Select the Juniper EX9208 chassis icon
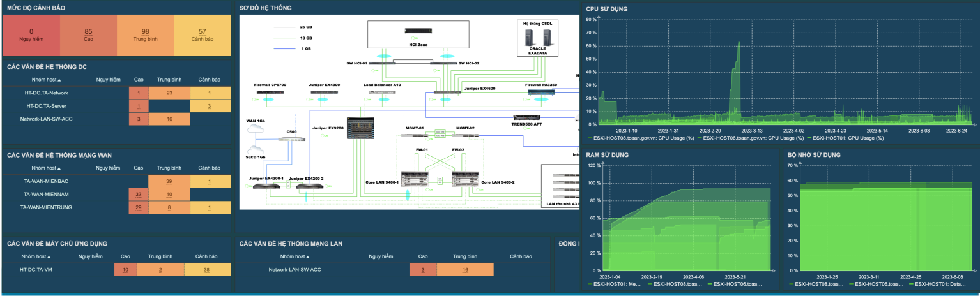Image resolution: width=980 pixels, height=296 pixels. [361, 128]
